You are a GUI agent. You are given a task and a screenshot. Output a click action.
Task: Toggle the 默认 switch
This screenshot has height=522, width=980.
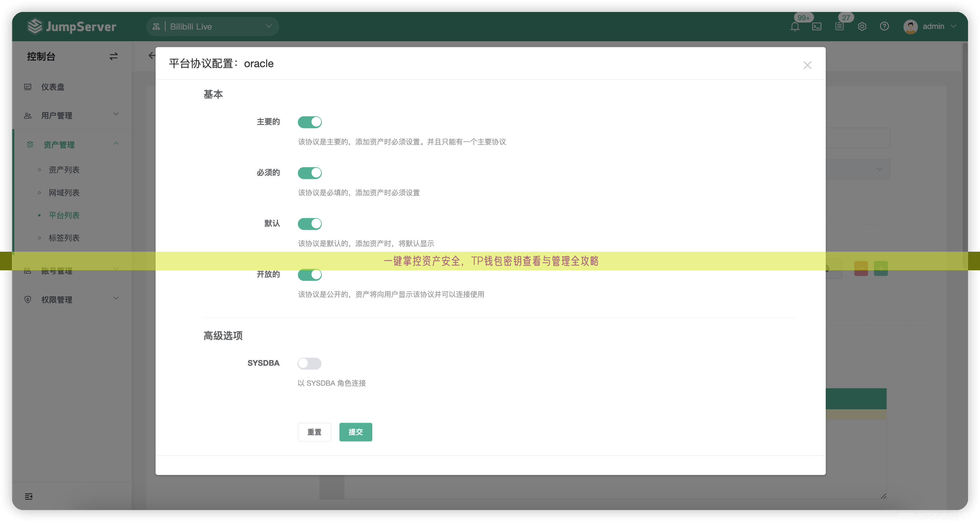pyautogui.click(x=310, y=224)
